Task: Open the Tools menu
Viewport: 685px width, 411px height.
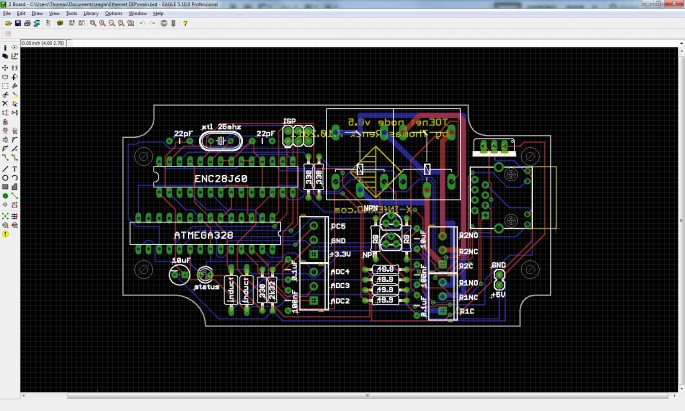Action: point(71,14)
